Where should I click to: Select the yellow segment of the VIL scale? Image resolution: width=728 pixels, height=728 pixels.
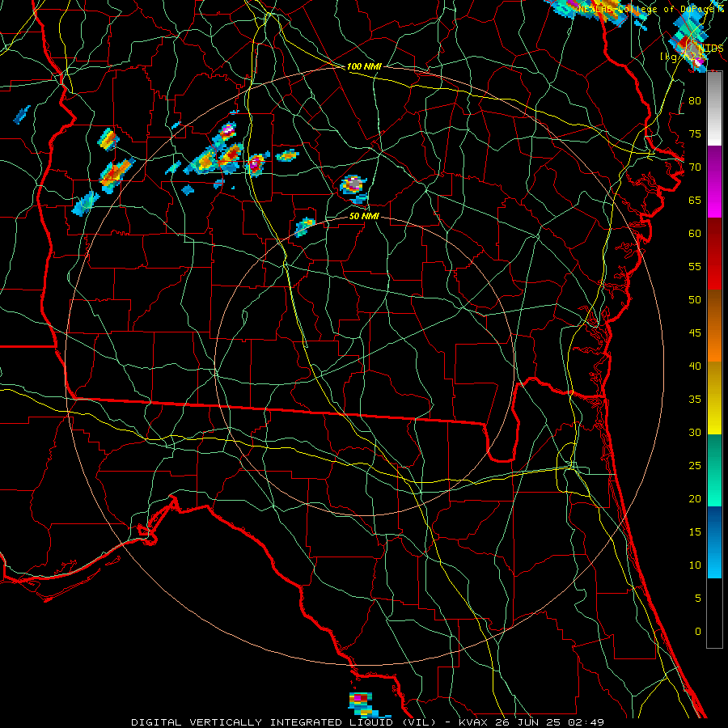714,398
